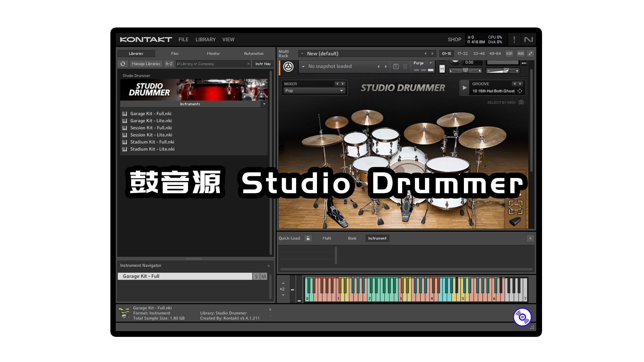Image resolution: width=644 pixels, height=362 pixels.
Task: Go to previous snapshot arrow
Action: 378,66
